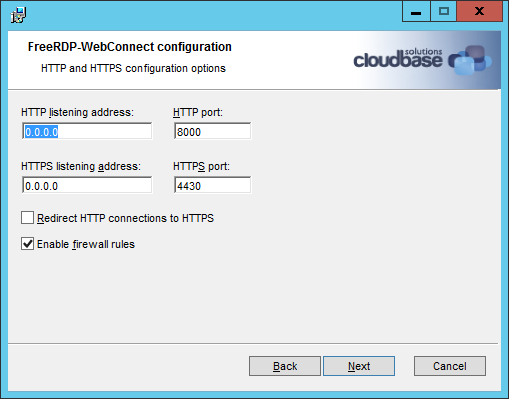509x399 pixels.
Task: Maximize the installer window
Action: point(444,12)
